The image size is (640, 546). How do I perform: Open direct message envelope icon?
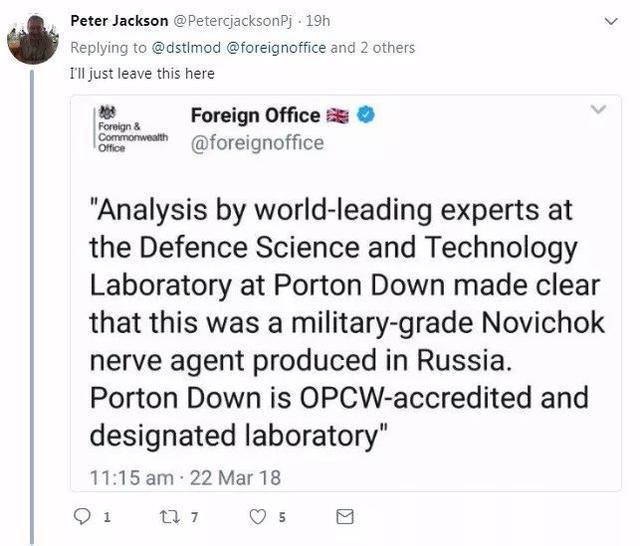(344, 517)
